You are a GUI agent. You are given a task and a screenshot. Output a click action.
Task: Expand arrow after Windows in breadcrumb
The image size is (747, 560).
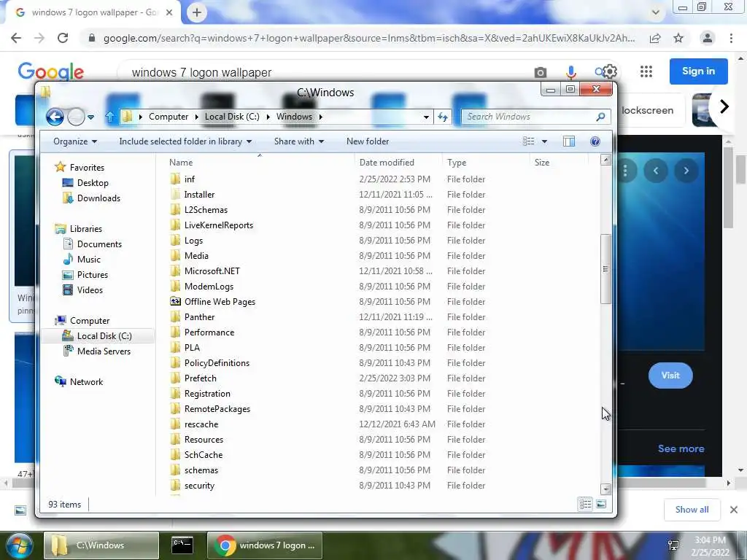(x=321, y=117)
